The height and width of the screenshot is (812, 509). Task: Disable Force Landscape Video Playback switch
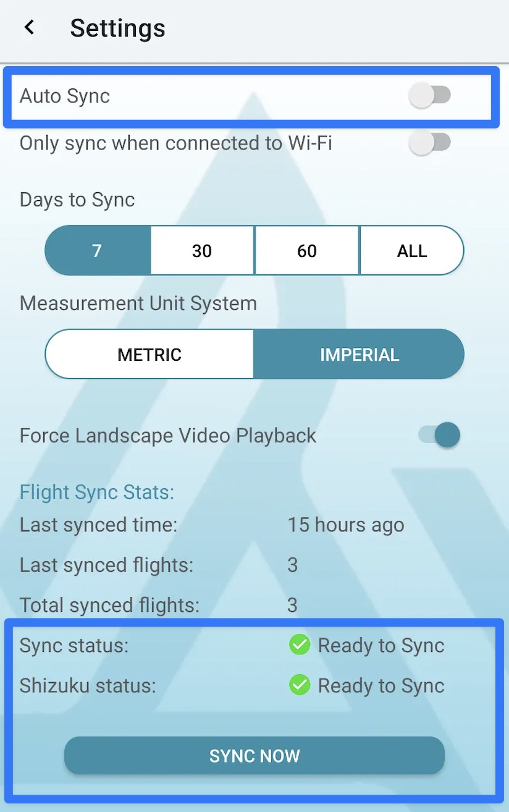point(439,435)
